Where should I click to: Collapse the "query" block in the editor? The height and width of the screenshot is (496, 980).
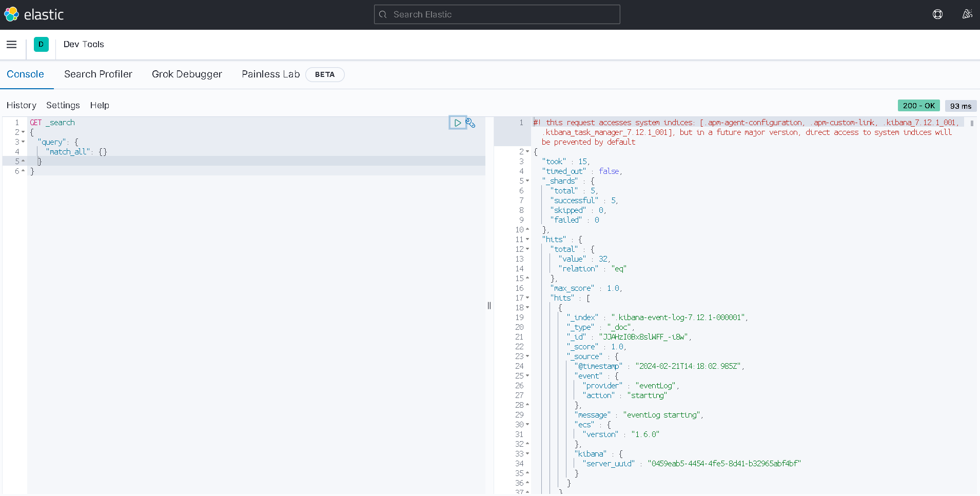(23, 142)
